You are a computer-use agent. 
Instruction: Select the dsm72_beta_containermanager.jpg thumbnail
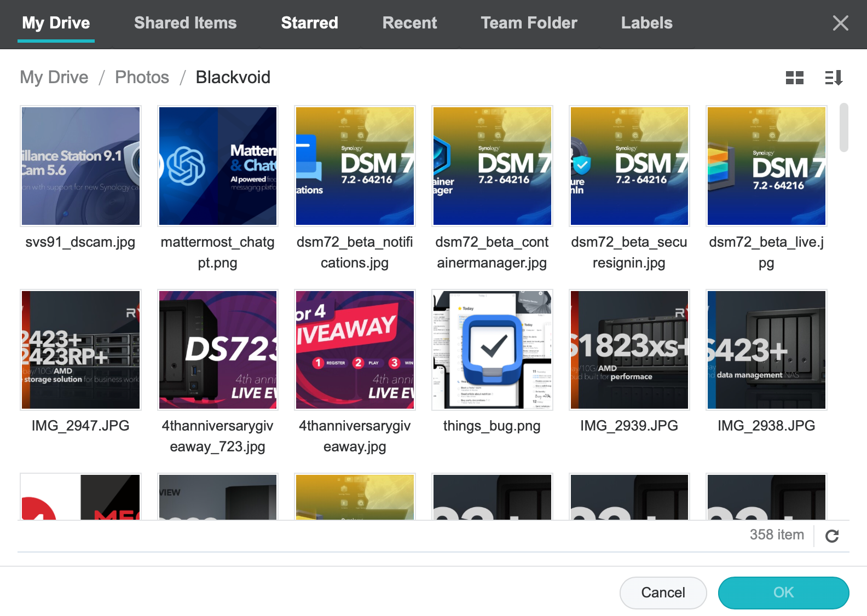[x=492, y=166]
